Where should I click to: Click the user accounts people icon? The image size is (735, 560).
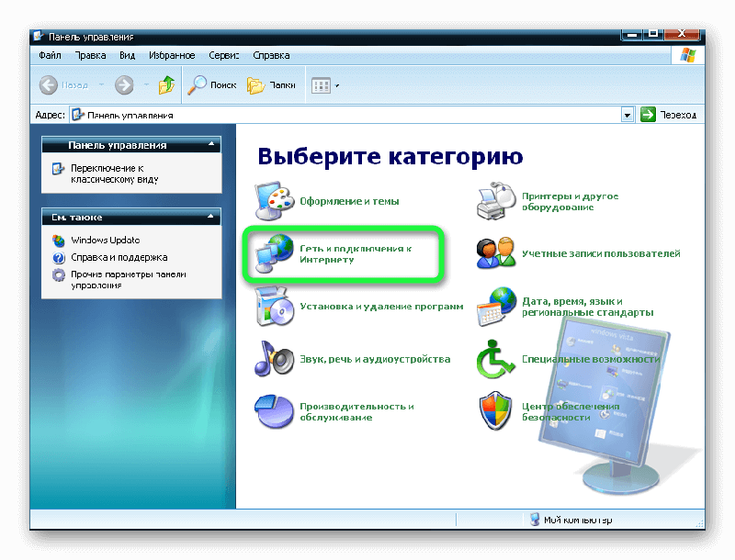[496, 253]
